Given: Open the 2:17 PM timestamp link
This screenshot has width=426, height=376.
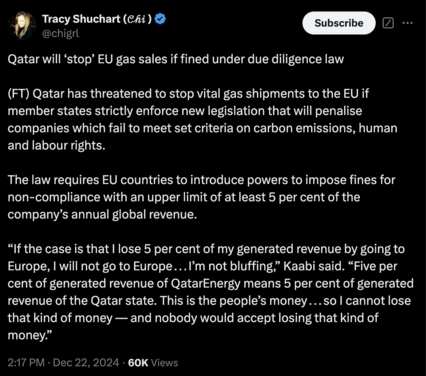Looking at the screenshot, I should coord(26,363).
